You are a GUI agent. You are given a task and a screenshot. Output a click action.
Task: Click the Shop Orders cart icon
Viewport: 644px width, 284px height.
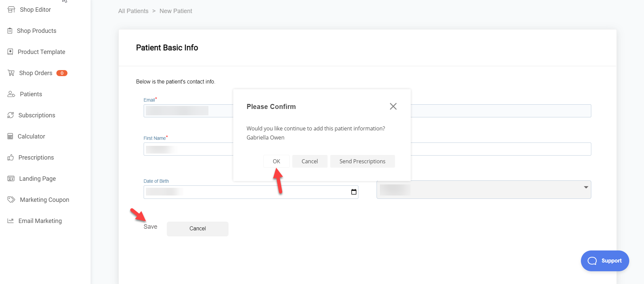[11, 73]
